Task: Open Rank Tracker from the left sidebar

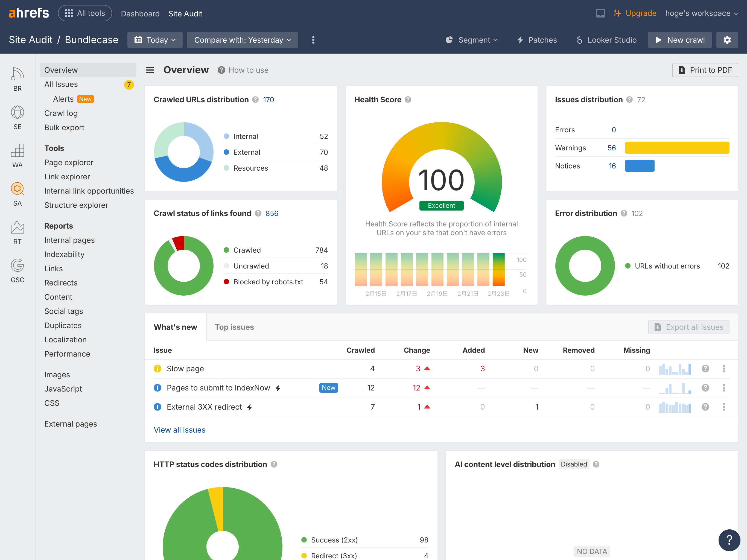Action: pyautogui.click(x=17, y=233)
